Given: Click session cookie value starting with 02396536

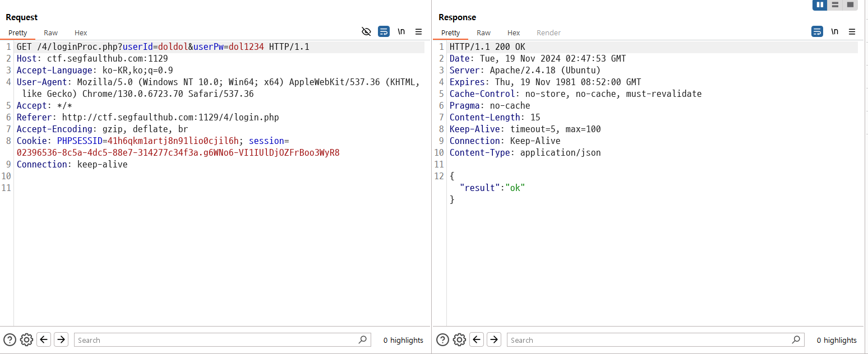Looking at the screenshot, I should point(178,153).
